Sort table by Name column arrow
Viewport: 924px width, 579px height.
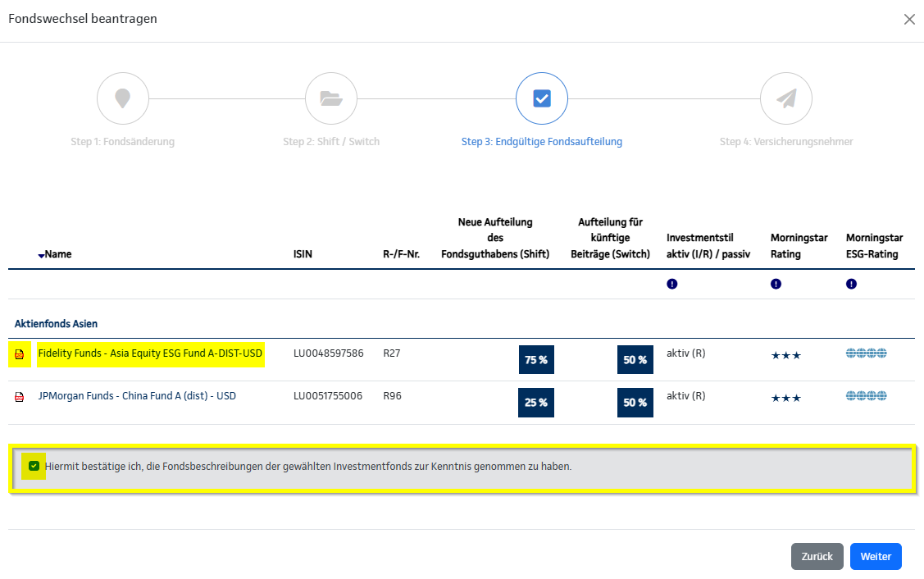point(42,255)
